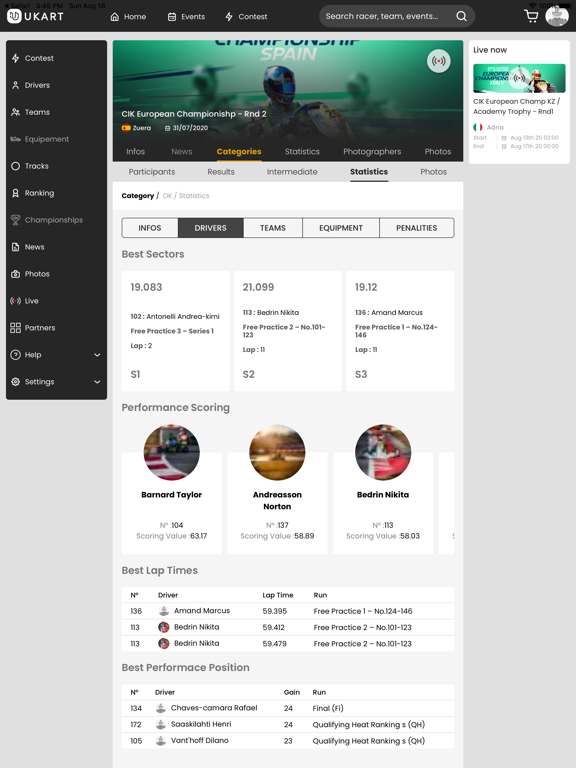576x768 pixels.
Task: Click the Zuera location label
Action: point(142,128)
